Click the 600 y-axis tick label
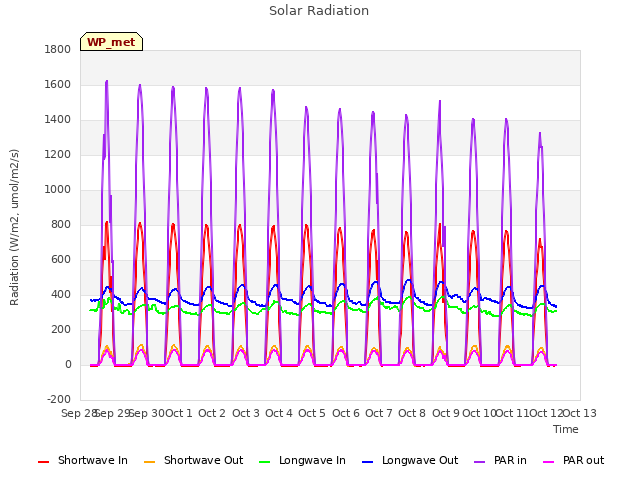 (x=61, y=260)
